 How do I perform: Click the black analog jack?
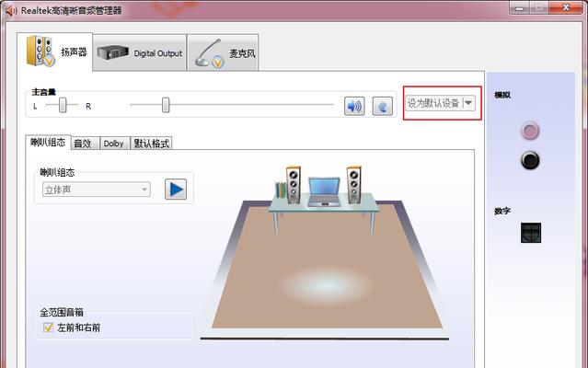click(530, 160)
